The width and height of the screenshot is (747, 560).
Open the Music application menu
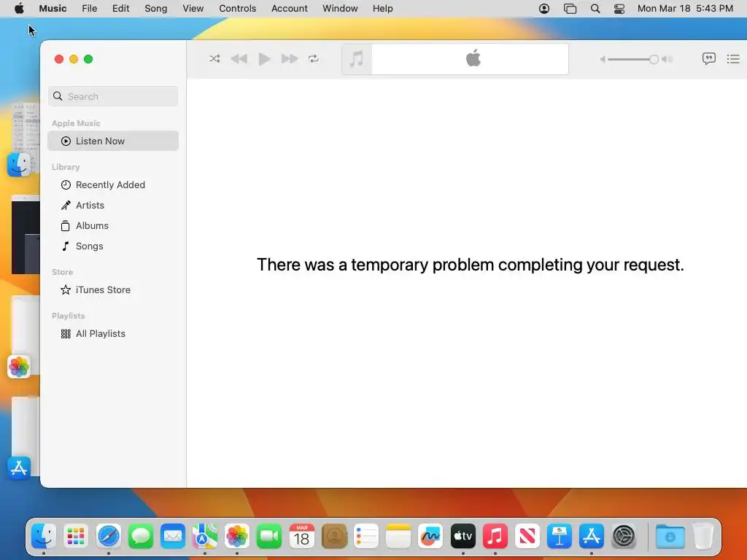tap(53, 9)
